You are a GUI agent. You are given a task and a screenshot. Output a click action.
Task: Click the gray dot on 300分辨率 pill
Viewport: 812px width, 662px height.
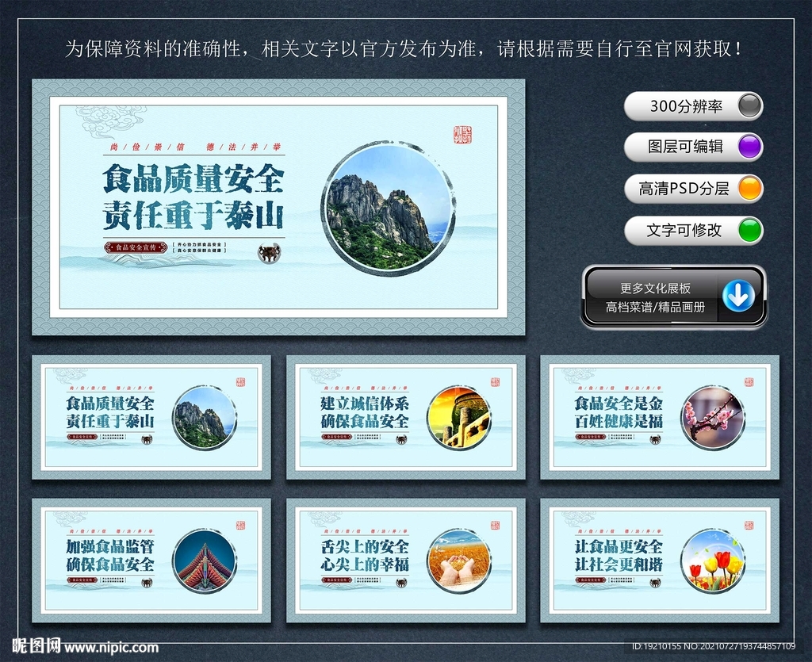click(x=749, y=105)
